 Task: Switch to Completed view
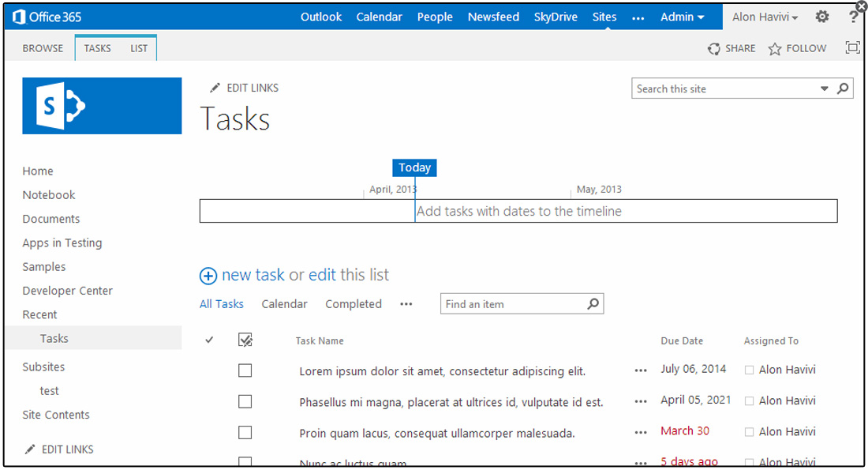(x=354, y=304)
